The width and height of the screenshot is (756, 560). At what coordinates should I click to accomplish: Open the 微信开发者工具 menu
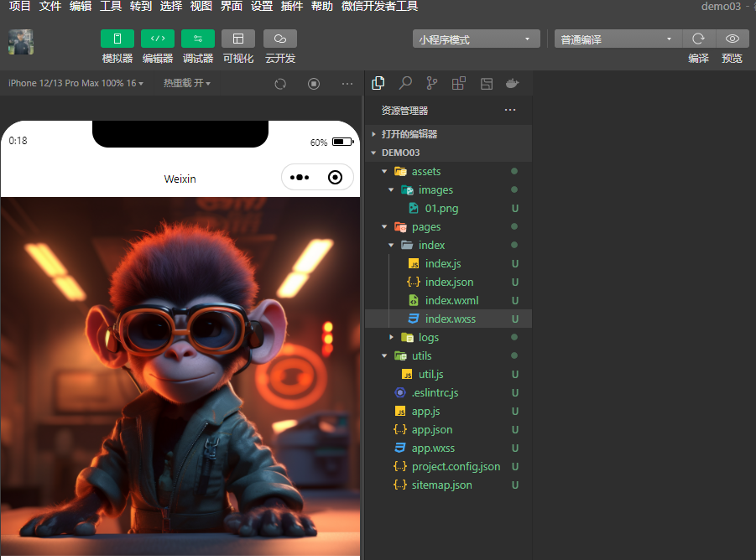click(x=379, y=6)
